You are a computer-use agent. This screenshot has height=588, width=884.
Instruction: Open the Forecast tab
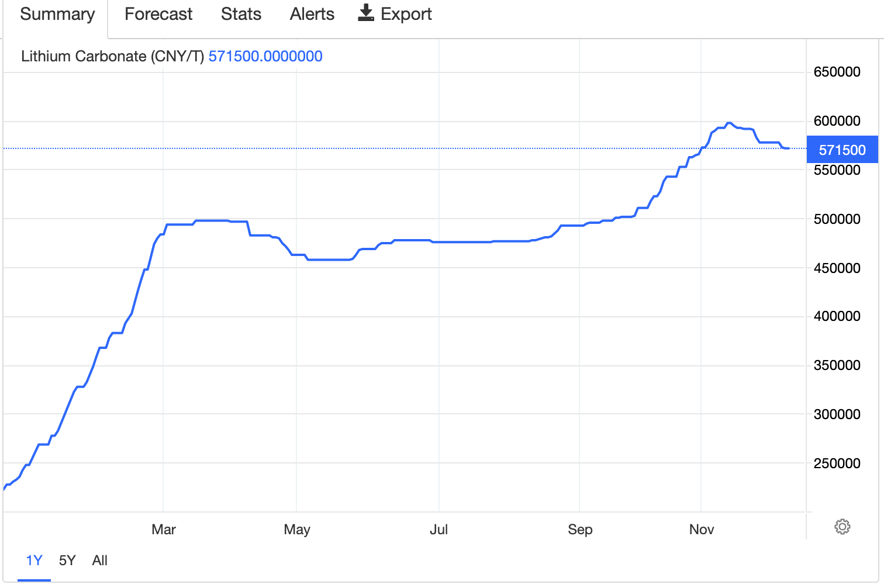[158, 14]
